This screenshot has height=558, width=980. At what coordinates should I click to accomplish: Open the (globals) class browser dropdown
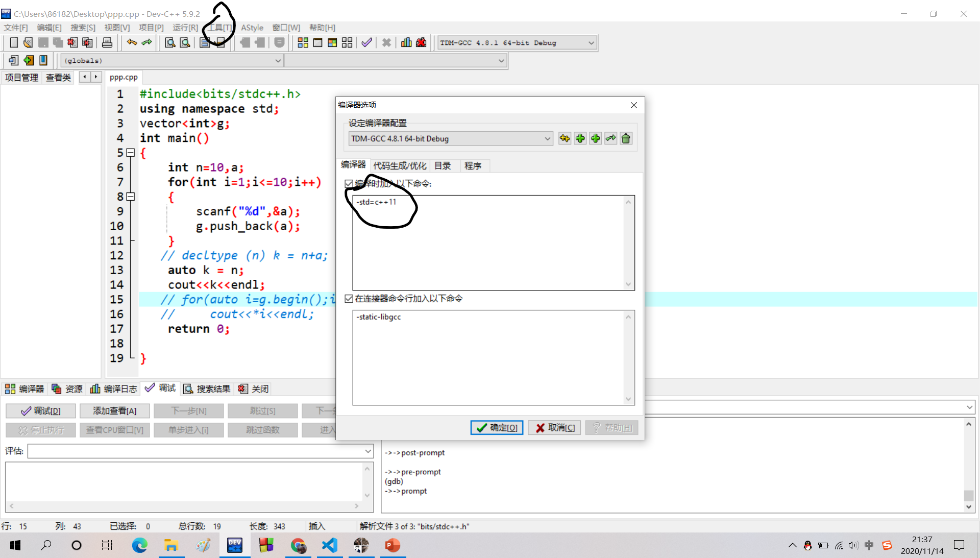click(278, 60)
